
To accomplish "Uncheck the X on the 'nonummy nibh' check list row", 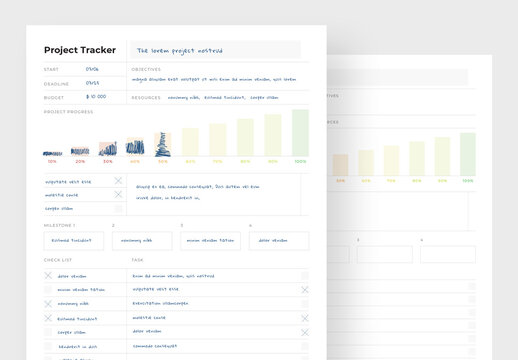I will point(48,304).
